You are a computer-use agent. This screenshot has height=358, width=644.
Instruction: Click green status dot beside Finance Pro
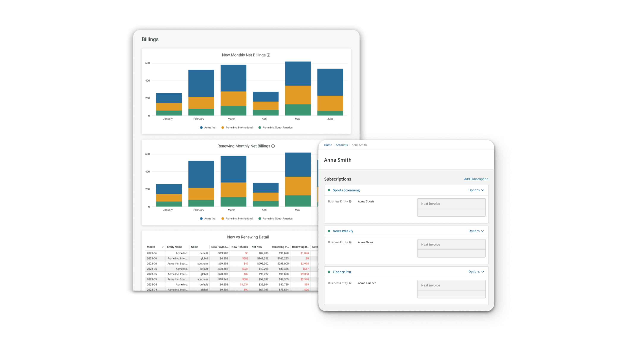tap(329, 272)
